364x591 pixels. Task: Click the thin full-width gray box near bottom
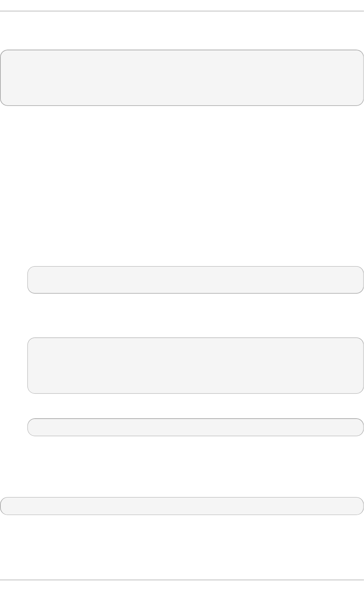point(182,506)
